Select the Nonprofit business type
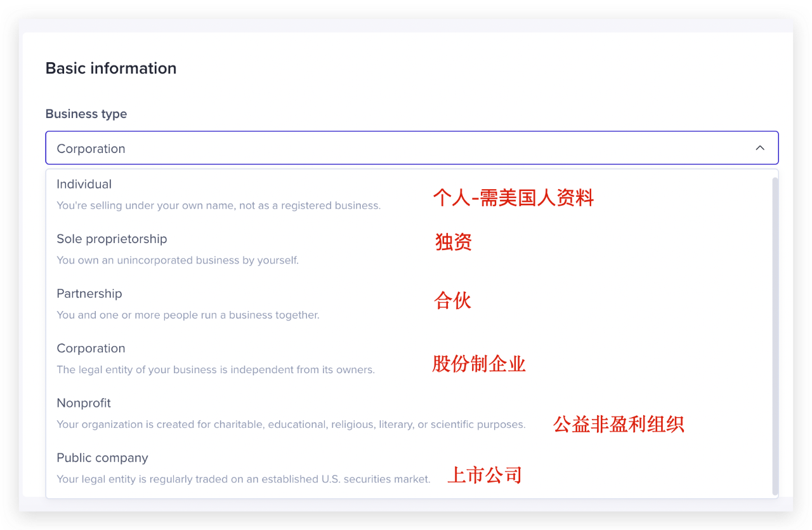Screen dimensions: 812x530 point(84,402)
